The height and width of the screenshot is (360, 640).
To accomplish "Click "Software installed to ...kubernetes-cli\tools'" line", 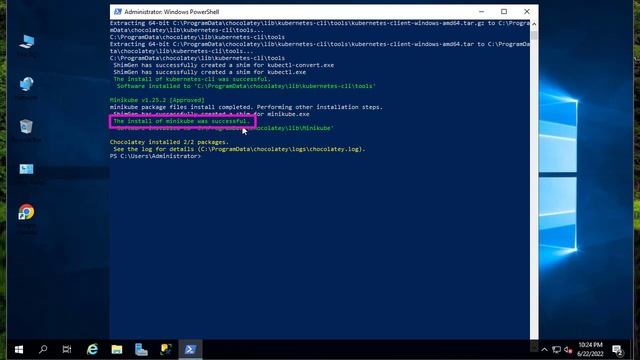I will tap(246, 86).
